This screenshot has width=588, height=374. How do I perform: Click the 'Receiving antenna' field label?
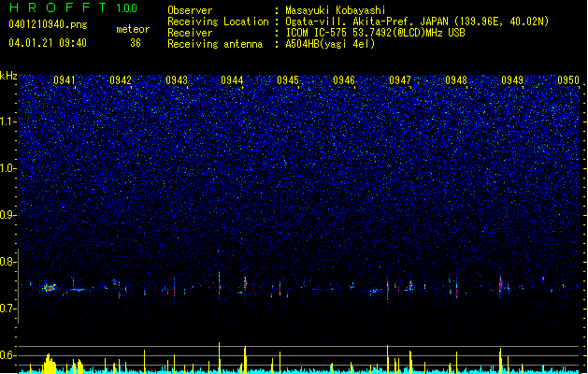(215, 44)
